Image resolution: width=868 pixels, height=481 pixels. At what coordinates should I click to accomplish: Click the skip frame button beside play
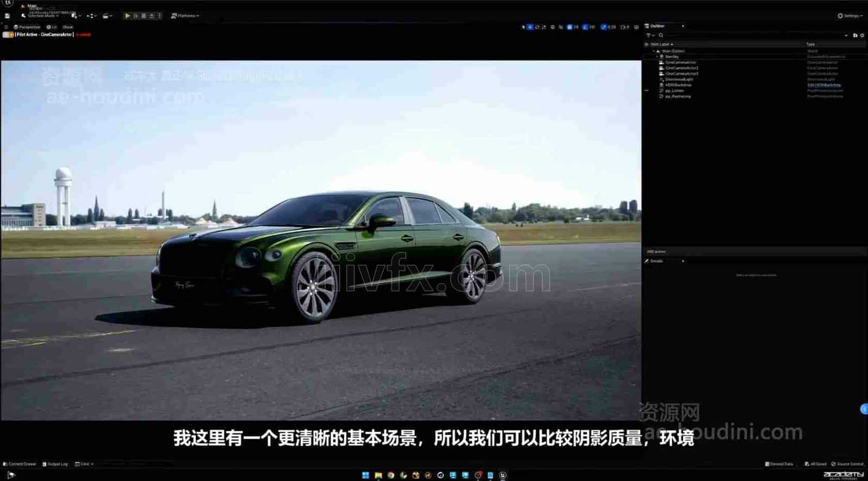coord(135,16)
